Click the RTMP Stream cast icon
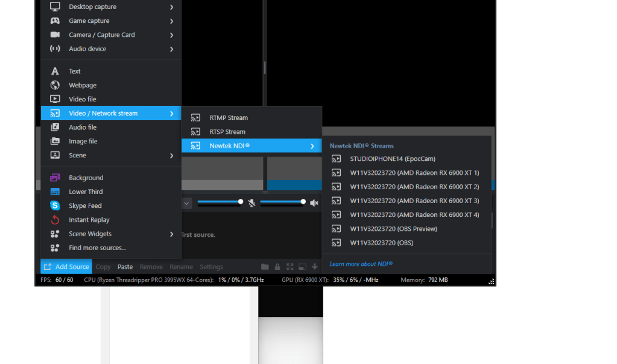The image size is (617, 364). click(195, 118)
